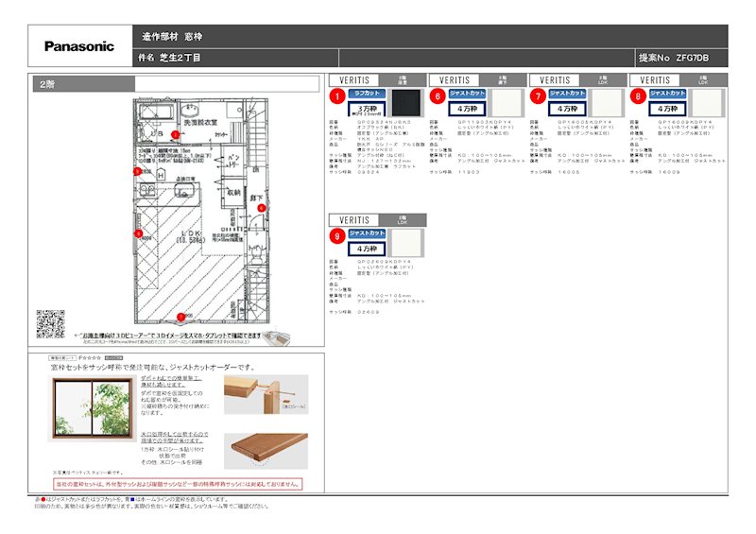Click red marker on left wall near kitchen
Viewport: 756px width, 534px height.
[x=137, y=171]
